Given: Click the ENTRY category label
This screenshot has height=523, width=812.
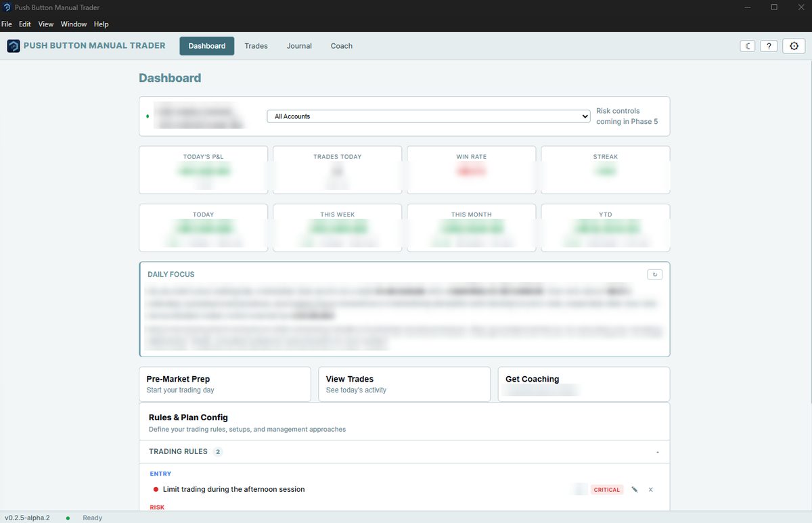Looking at the screenshot, I should point(160,474).
